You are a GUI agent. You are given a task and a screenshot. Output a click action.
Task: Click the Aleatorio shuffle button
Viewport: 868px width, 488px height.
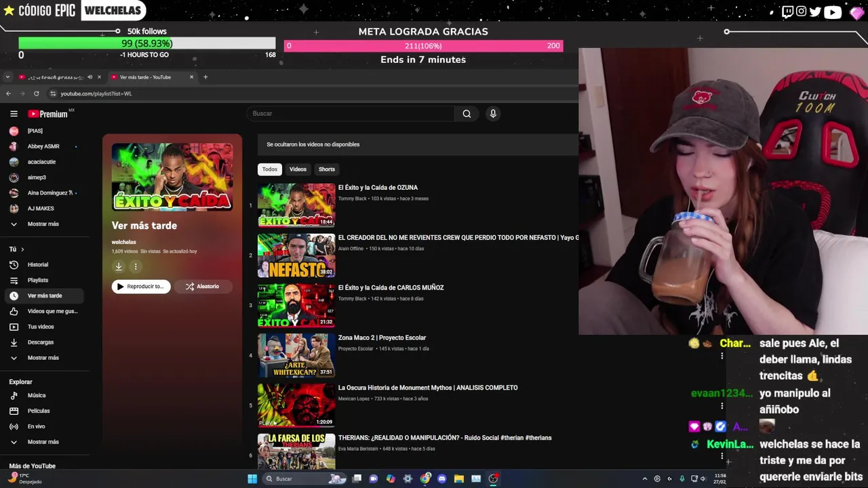pyautogui.click(x=203, y=287)
